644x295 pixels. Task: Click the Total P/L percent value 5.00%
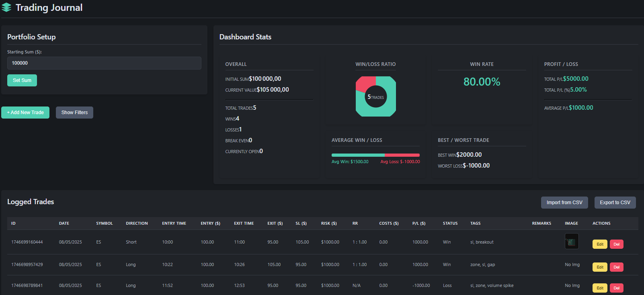pos(578,90)
